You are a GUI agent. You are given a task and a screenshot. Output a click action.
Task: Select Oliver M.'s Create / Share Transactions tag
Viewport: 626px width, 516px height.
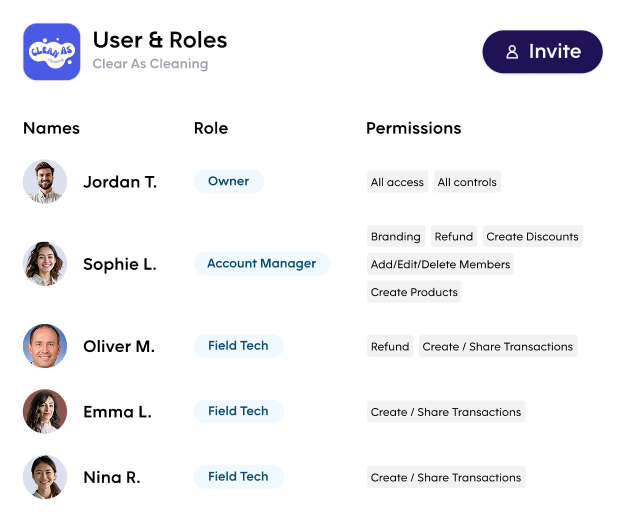(498, 346)
